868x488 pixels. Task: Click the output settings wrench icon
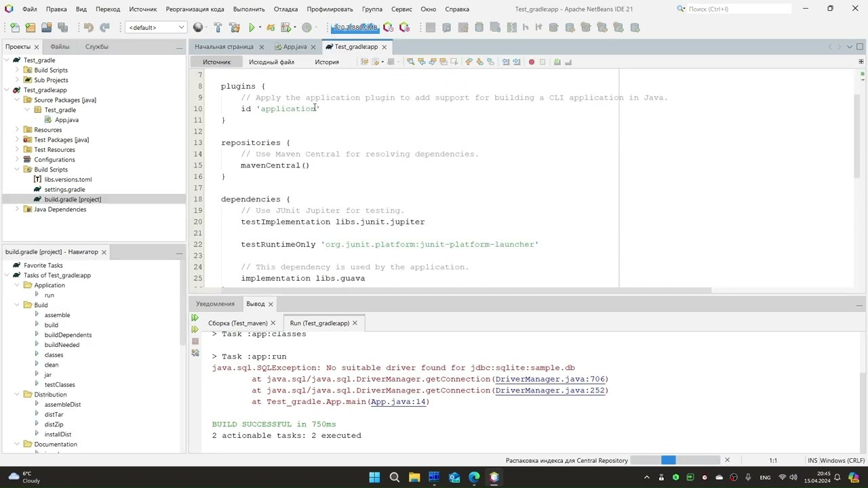[x=195, y=352]
